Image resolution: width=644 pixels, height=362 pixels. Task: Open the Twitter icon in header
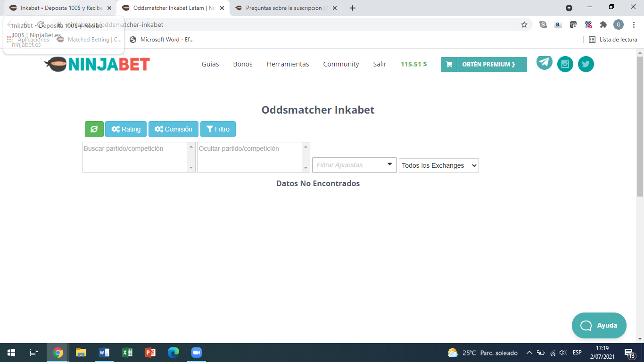pyautogui.click(x=586, y=64)
